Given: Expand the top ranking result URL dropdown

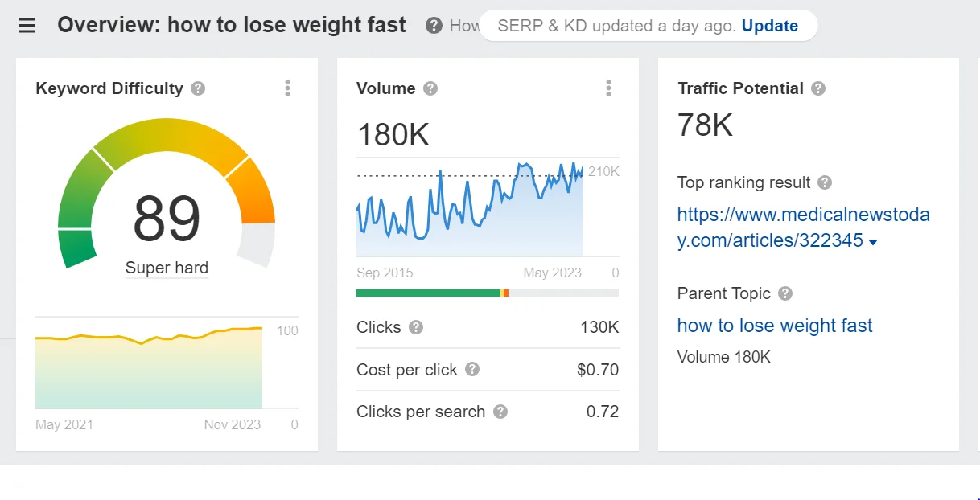Looking at the screenshot, I should click(x=875, y=241).
